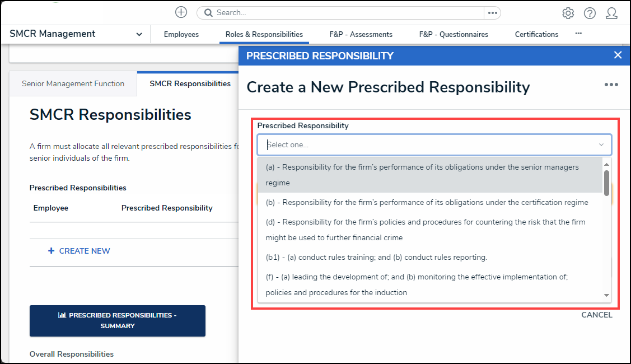Viewport: 631px width, 364px height.
Task: Switch to the Senior Management Function tab
Action: pyautogui.click(x=73, y=83)
